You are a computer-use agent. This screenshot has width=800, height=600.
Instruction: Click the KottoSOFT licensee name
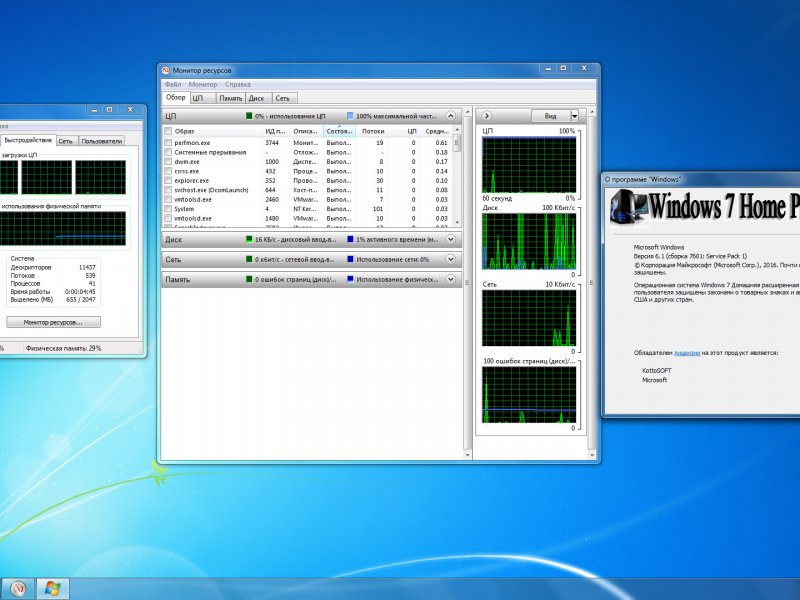(657, 370)
